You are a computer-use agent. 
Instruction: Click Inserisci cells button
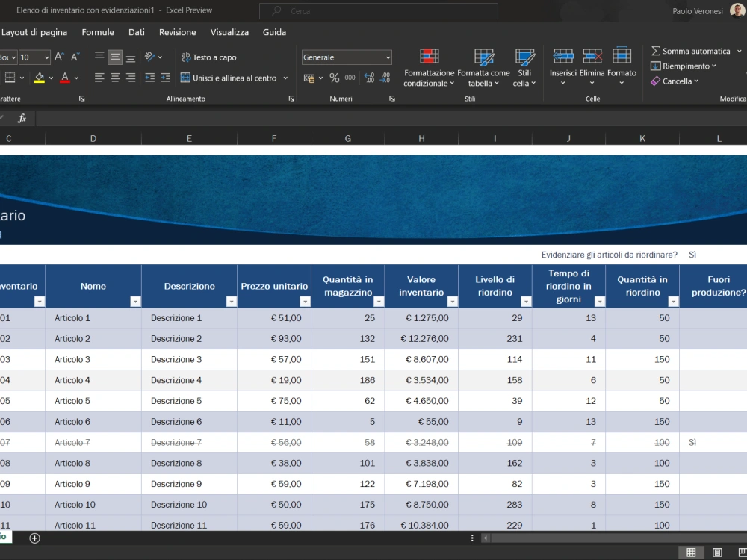(563, 66)
